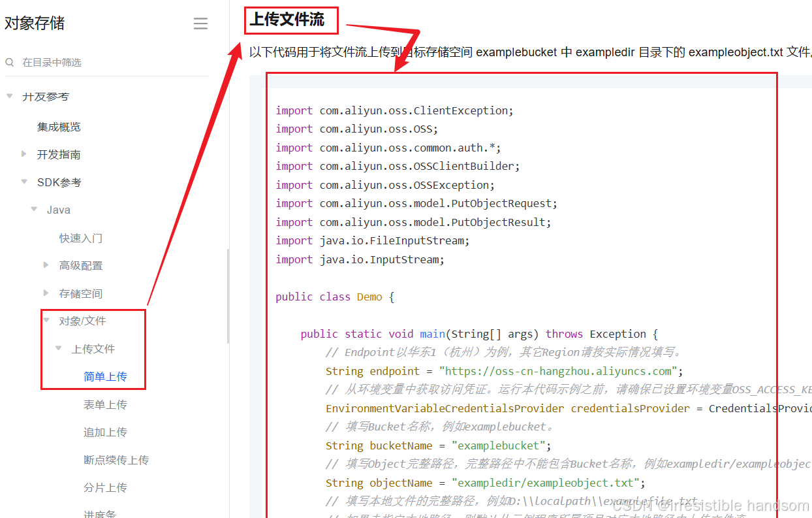Click the 开发参考 tree label
Screen dimensions: 812x518
[46, 97]
